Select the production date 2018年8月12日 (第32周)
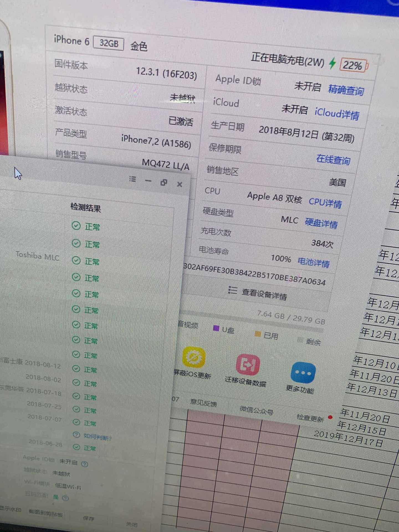The width and height of the screenshot is (399, 532). 306,134
